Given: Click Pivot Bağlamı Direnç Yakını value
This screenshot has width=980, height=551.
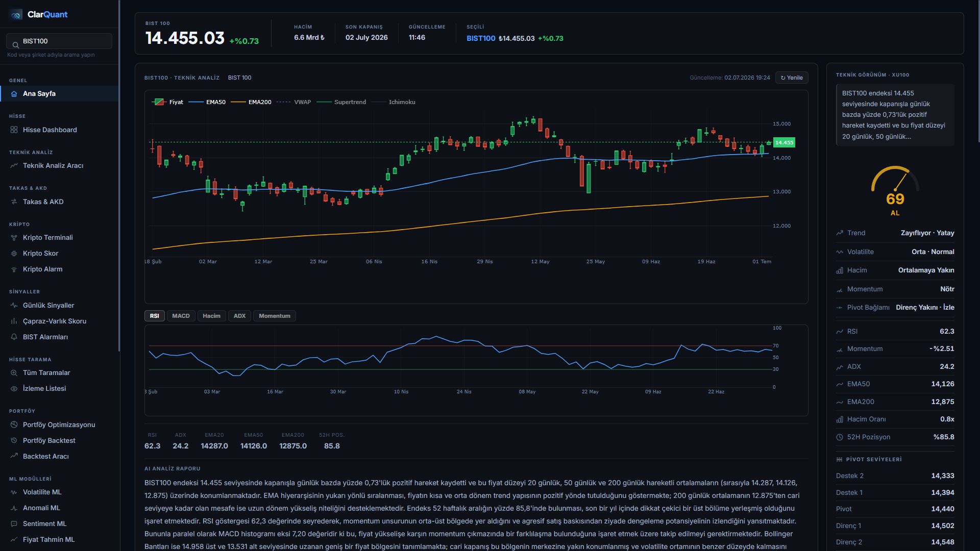Looking at the screenshot, I should [925, 308].
